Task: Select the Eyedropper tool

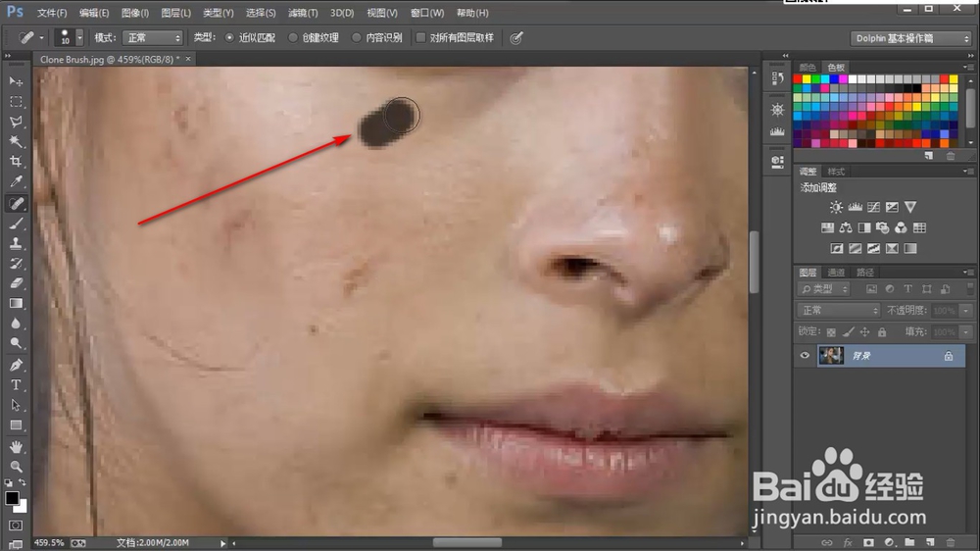Action: click(17, 182)
